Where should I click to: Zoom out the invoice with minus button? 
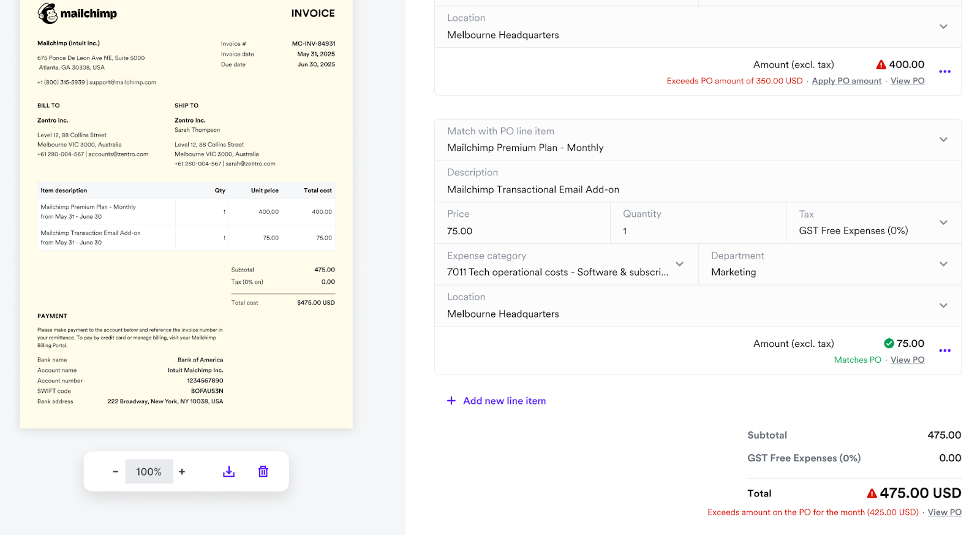(115, 472)
